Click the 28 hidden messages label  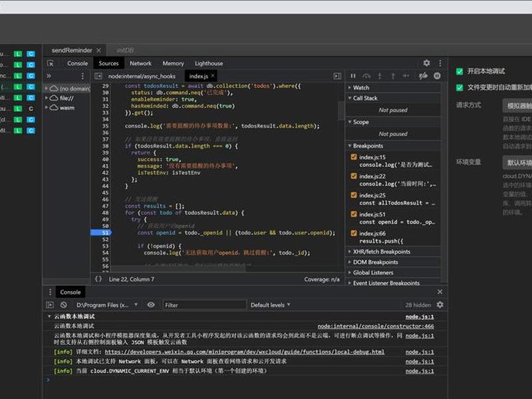(x=418, y=305)
